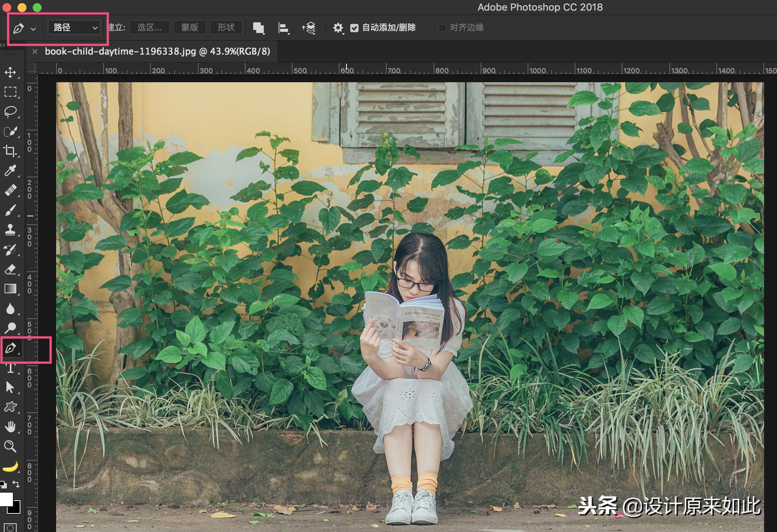Enable the 对齐边缘 checkbox
Image resolution: width=777 pixels, height=532 pixels.
[x=442, y=28]
